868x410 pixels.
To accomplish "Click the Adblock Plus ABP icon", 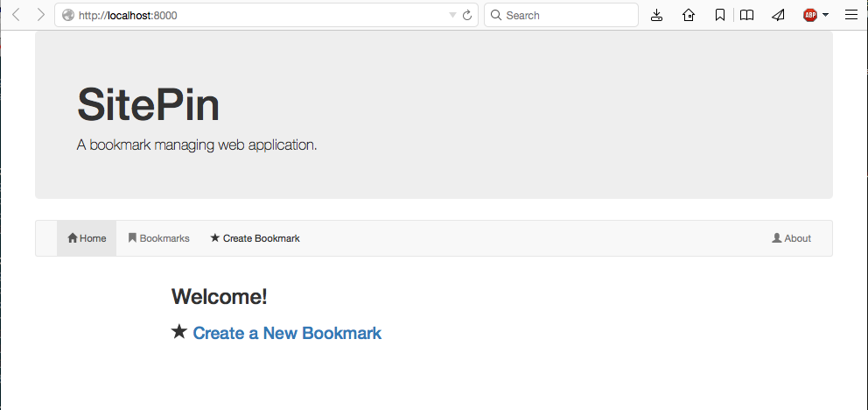I will [x=810, y=15].
